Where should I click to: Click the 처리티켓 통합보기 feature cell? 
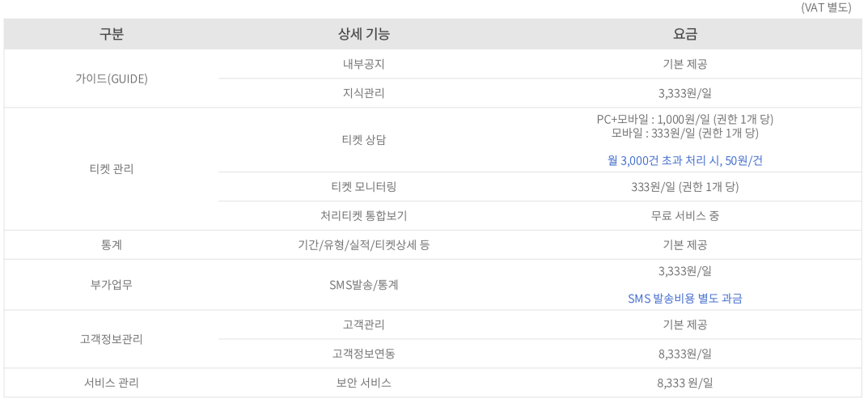click(x=364, y=216)
